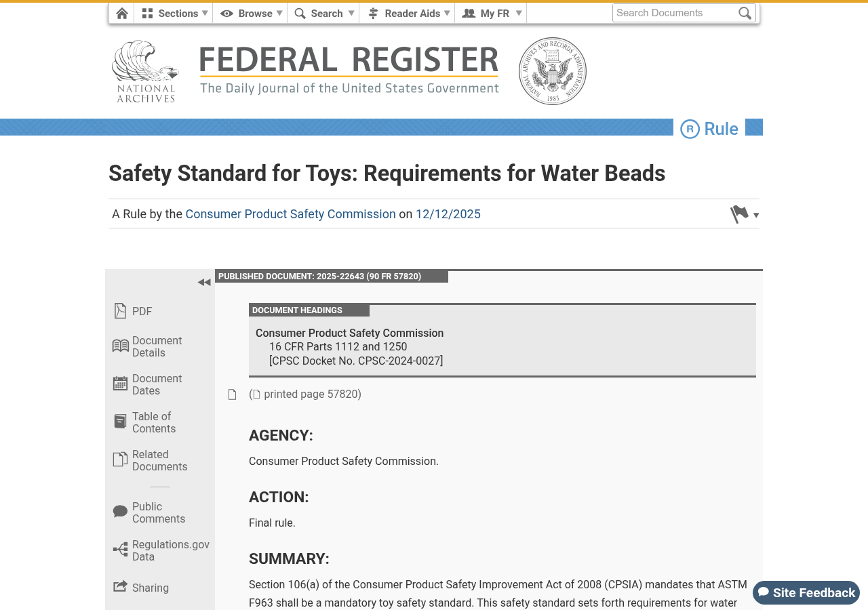This screenshot has height=610, width=868.
Task: Click the Sharing arrow icon
Action: 120,587
